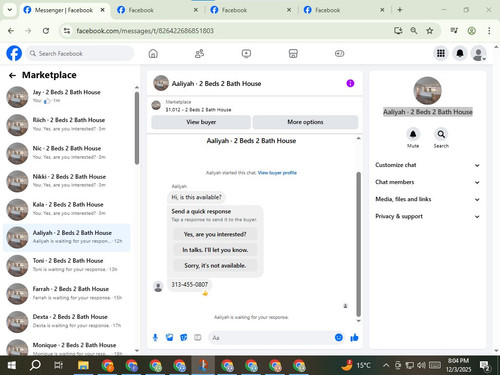Open Toni - 2 Beds 2 Bath House chat

(x=67, y=265)
